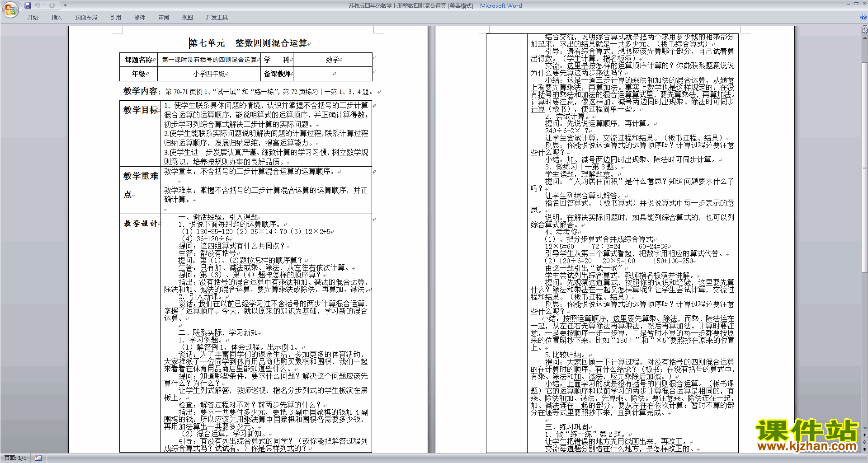Click the row heading 教学目标
The image size is (868, 463).
point(141,110)
